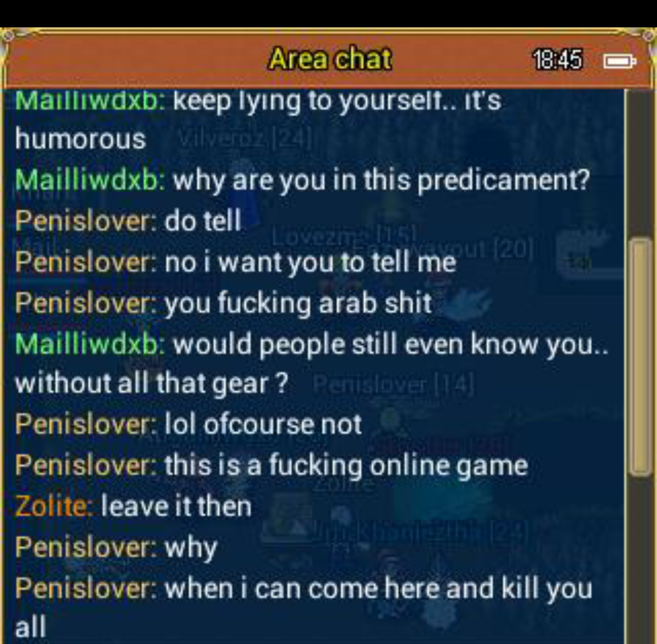Click the scrollbar track below the thumb
This screenshot has height=644, width=657.
[641, 558]
